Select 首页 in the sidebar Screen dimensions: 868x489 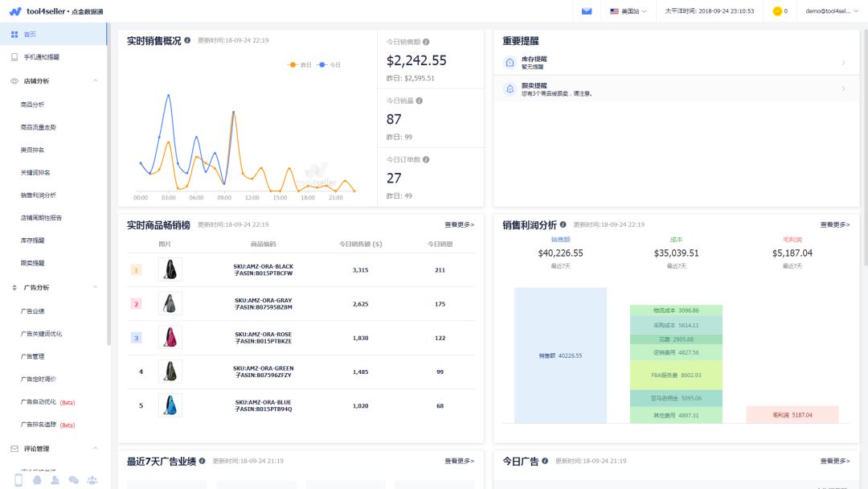click(x=30, y=35)
